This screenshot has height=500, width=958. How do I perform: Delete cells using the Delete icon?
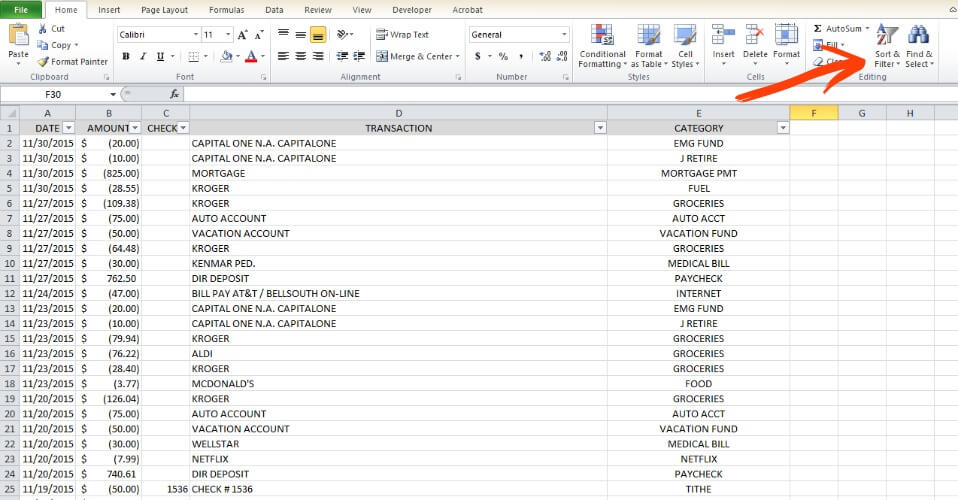click(x=755, y=35)
